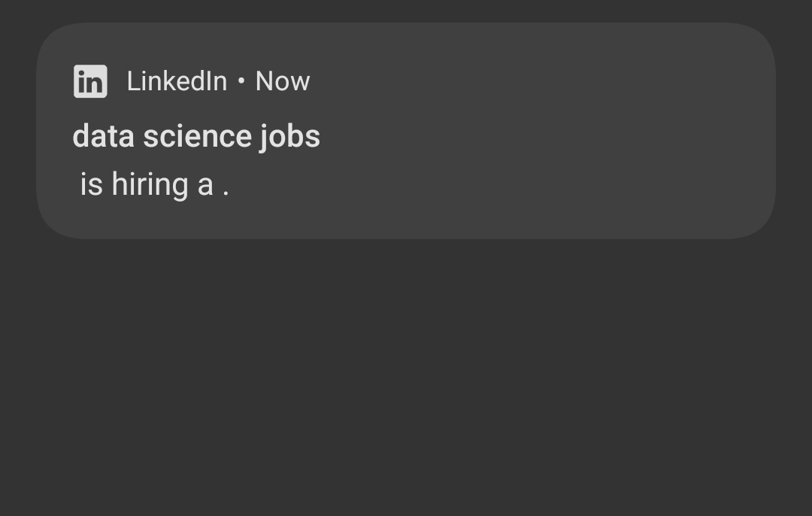Click the dark strip above the notification card
The width and height of the screenshot is (812, 516).
tap(406, 11)
